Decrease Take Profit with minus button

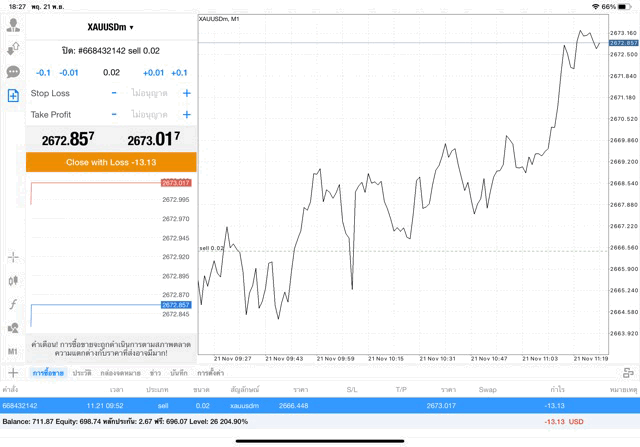coord(114,115)
